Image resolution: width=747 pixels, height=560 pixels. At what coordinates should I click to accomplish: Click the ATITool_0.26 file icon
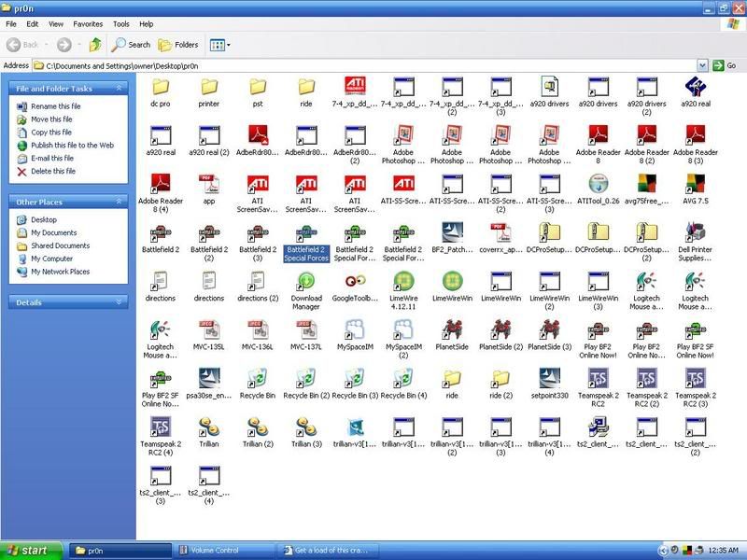598,185
